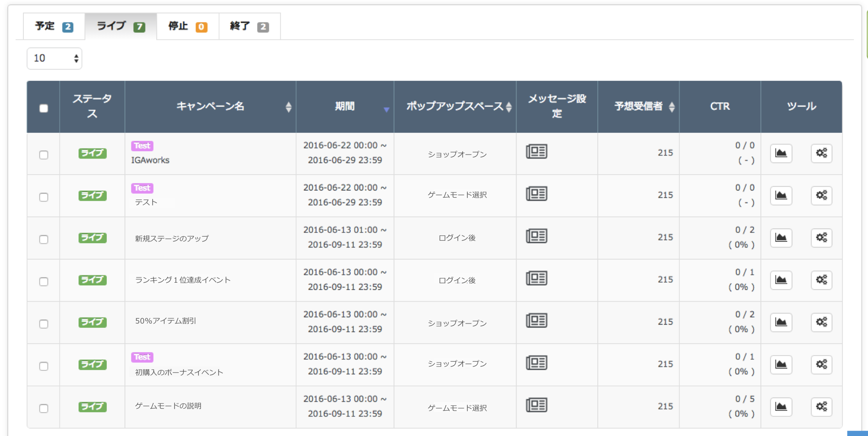
Task: Open chart report for IGAworks campaign
Action: pos(781,153)
